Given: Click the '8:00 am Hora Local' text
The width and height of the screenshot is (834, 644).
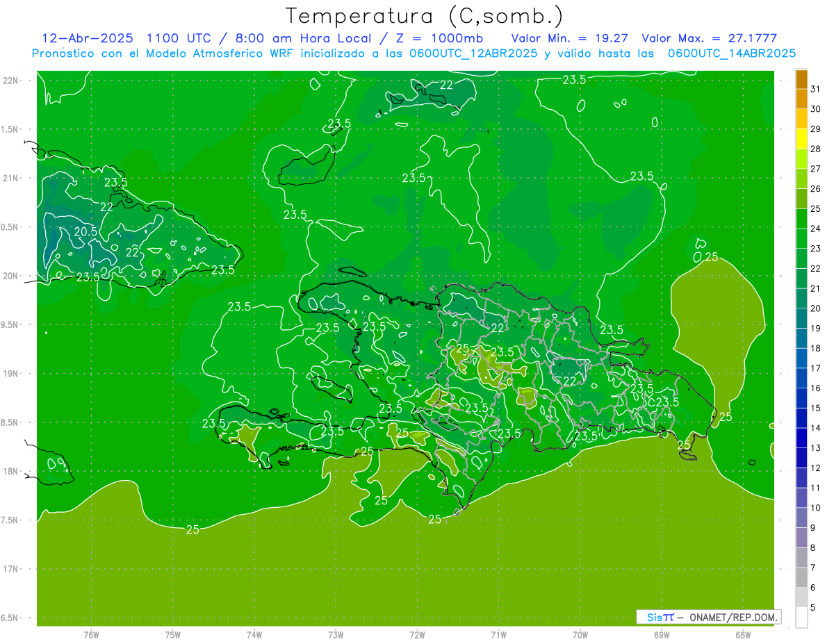Looking at the screenshot, I should click(x=303, y=38).
